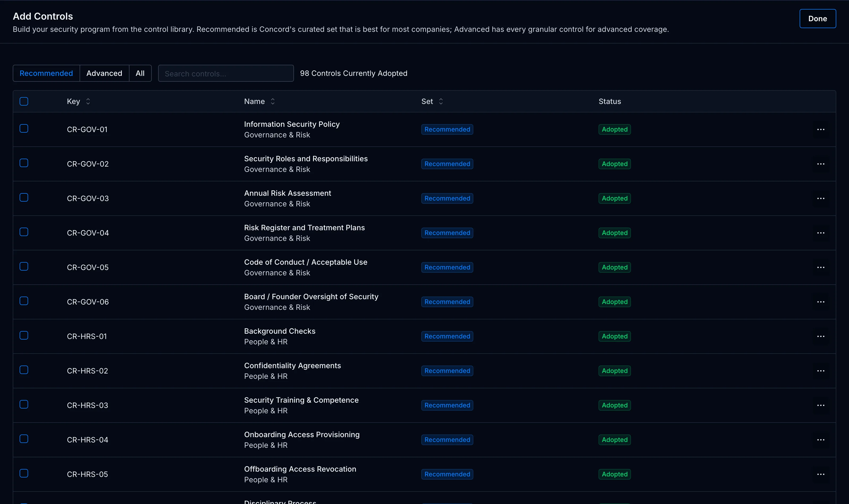Focus the Search controls field

(x=226, y=73)
